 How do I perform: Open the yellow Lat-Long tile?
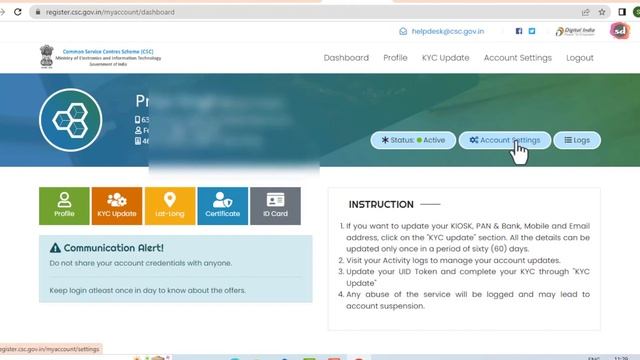click(170, 206)
